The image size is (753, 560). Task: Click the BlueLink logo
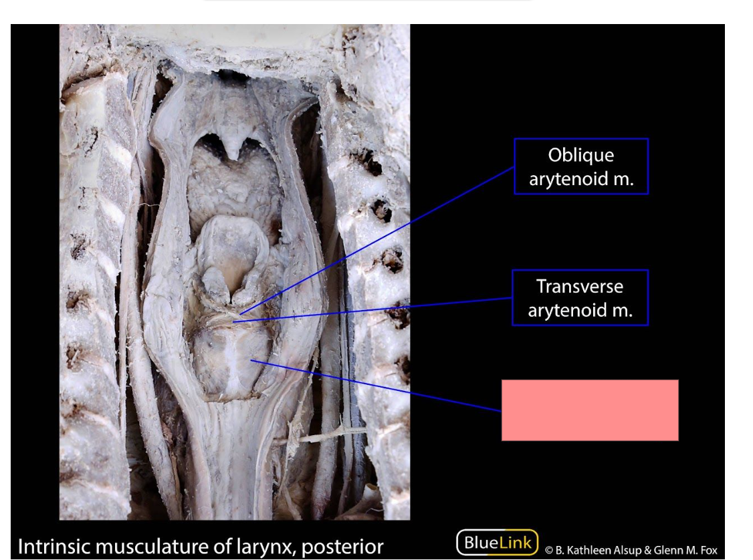click(497, 542)
